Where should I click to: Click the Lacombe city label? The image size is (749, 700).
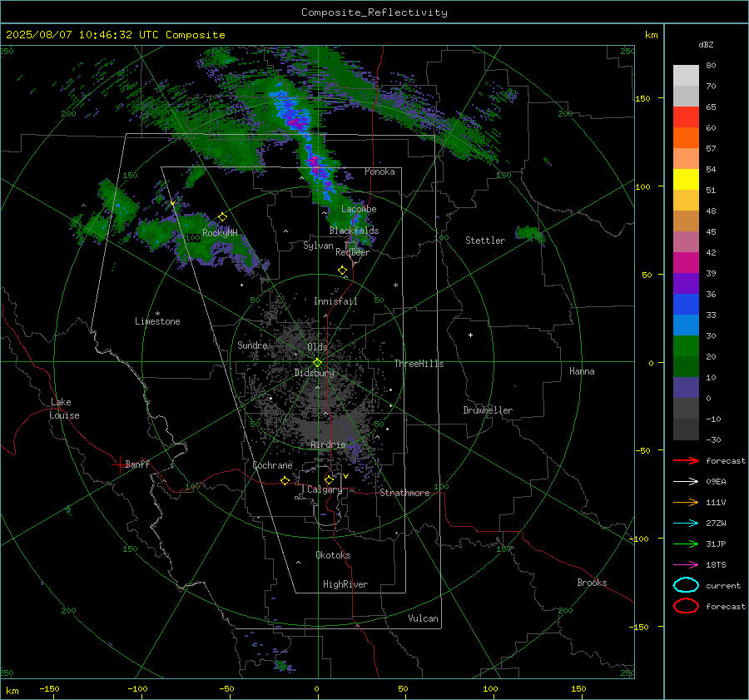(359, 209)
